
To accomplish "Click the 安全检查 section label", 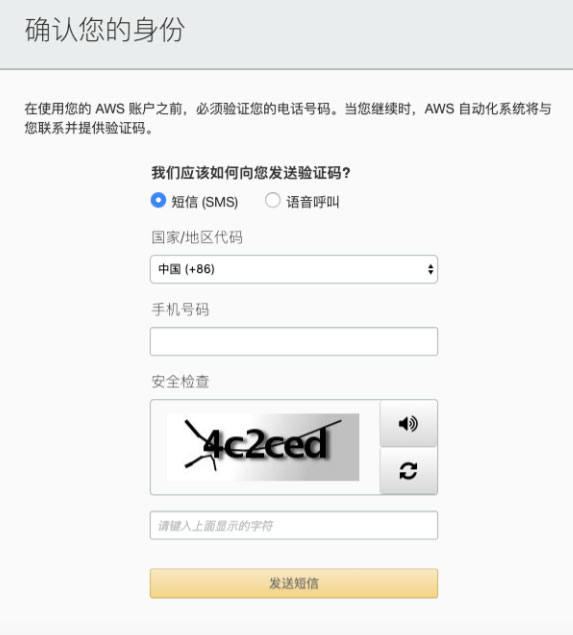I will (180, 381).
